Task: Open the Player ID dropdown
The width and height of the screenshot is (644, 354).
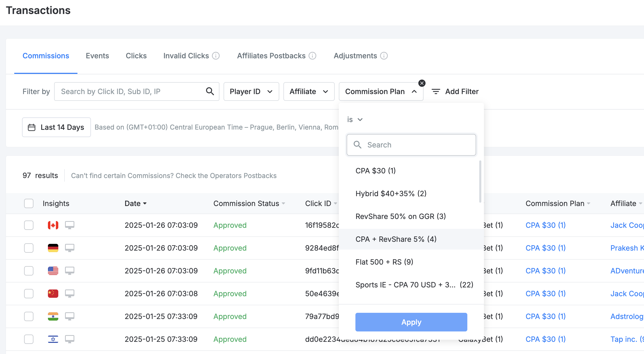Action: [x=251, y=91]
